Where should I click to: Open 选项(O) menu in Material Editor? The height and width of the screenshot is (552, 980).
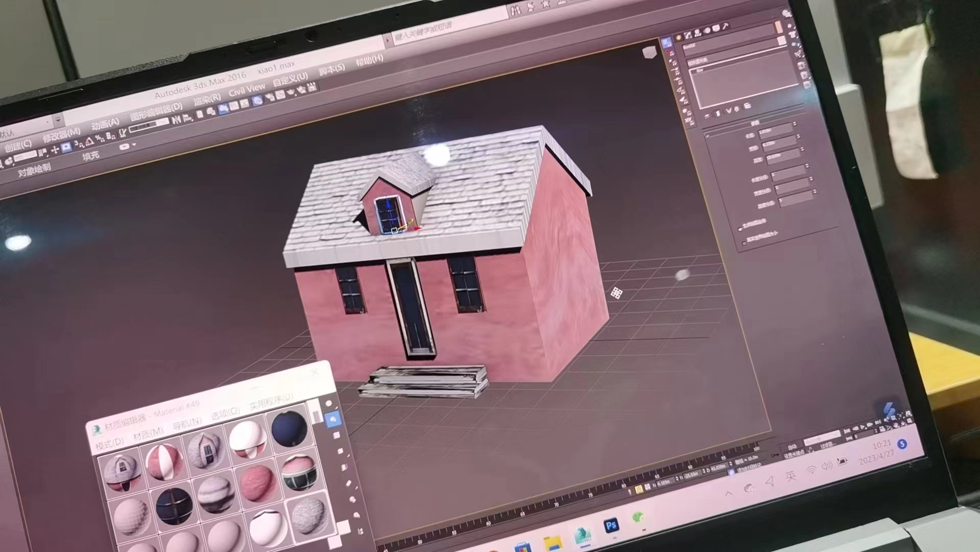[225, 413]
